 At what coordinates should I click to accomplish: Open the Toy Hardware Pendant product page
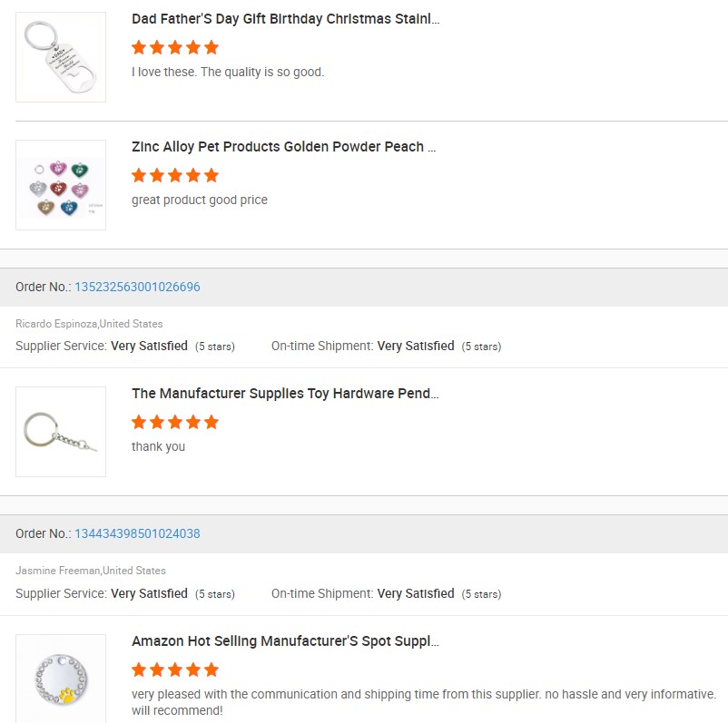tap(285, 394)
